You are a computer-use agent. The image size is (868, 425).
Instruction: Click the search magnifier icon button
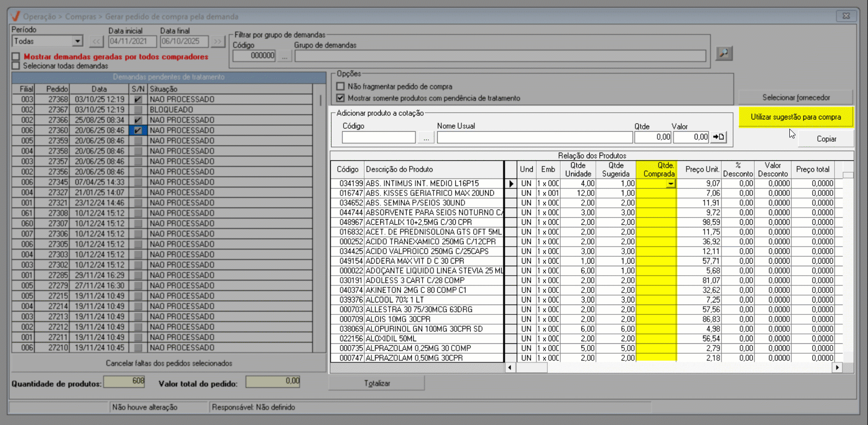pos(724,53)
